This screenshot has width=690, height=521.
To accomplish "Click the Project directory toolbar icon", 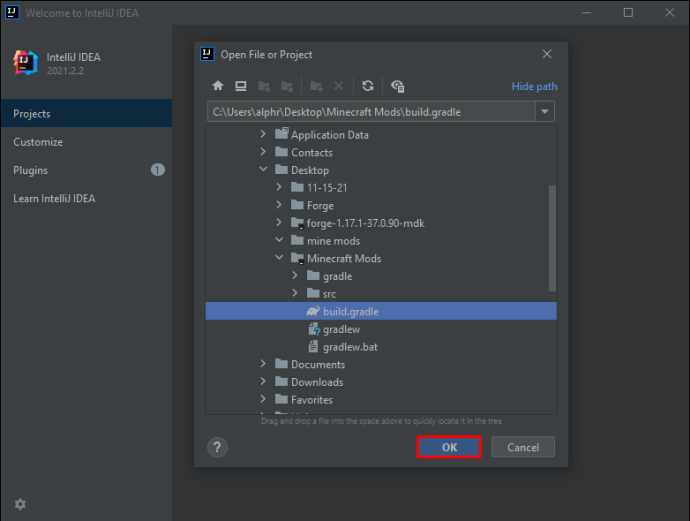I will click(x=264, y=86).
